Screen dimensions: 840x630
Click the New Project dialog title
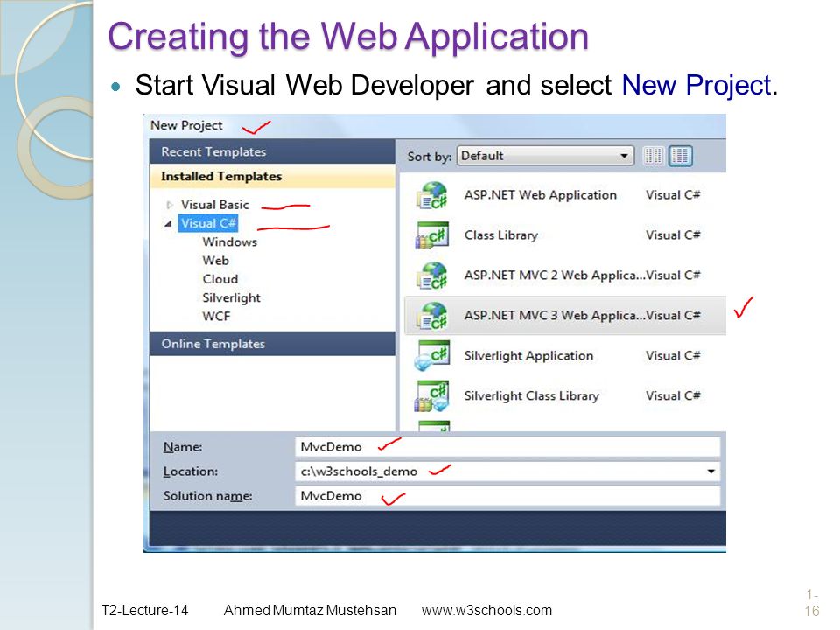coord(186,125)
